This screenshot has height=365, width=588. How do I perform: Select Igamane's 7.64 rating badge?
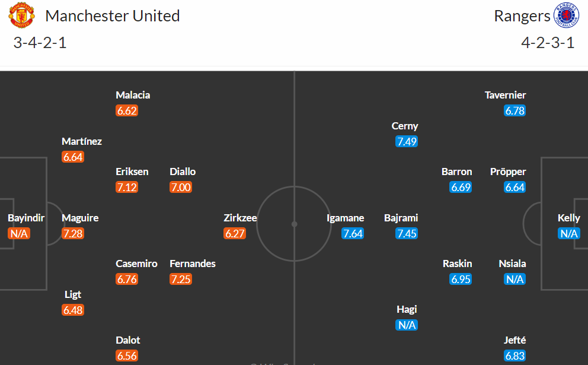pos(353,234)
